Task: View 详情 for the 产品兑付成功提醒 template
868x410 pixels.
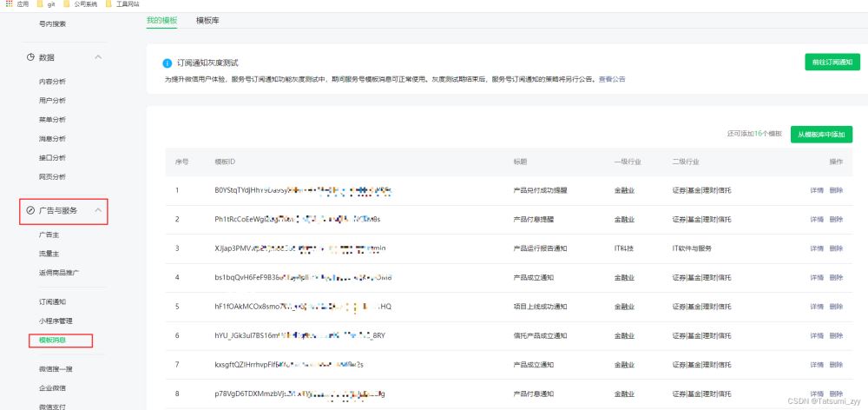Action: [x=816, y=189]
